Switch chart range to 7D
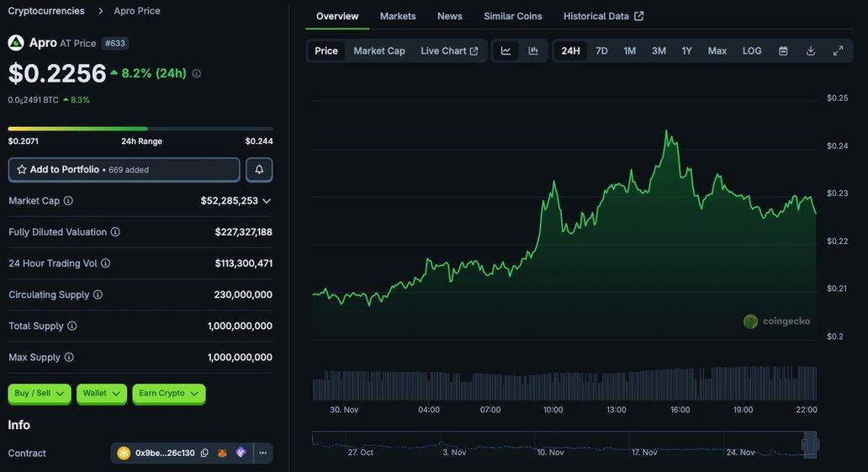The width and height of the screenshot is (868, 472). coord(601,50)
